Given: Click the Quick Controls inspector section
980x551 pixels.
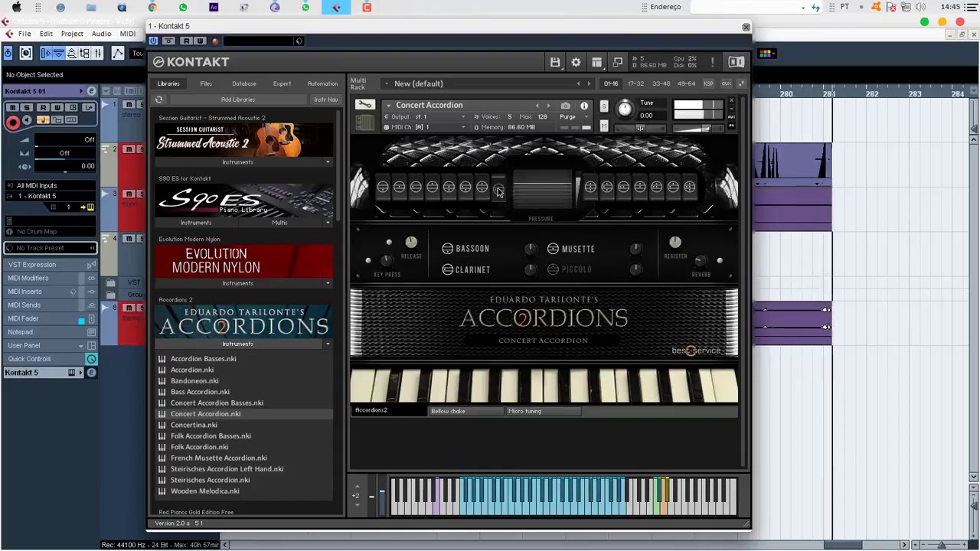Looking at the screenshot, I should pyautogui.click(x=50, y=359).
